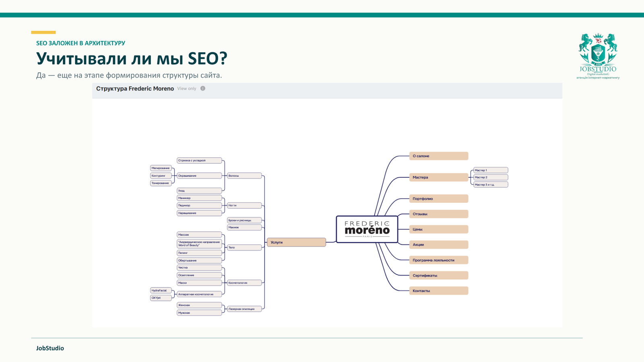Select the Акции node

pyautogui.click(x=439, y=245)
